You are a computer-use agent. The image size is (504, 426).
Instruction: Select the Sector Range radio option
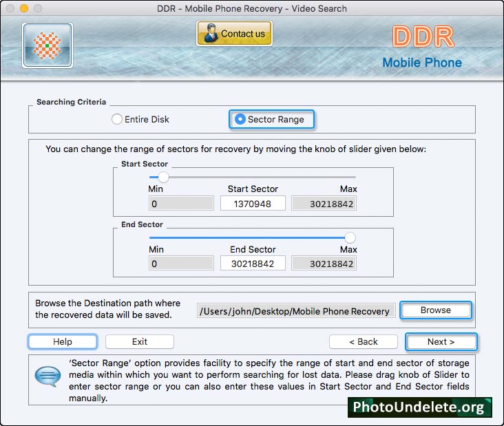pyautogui.click(x=271, y=119)
